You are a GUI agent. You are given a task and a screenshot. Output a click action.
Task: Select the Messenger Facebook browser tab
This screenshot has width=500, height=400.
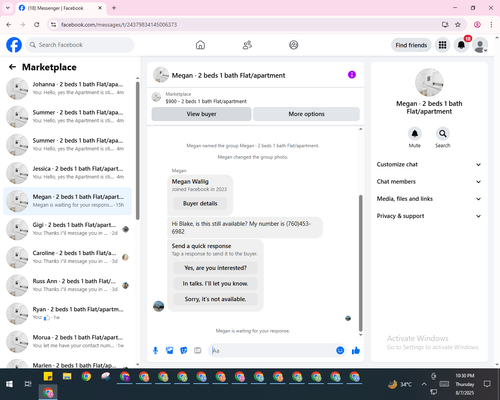point(60,8)
